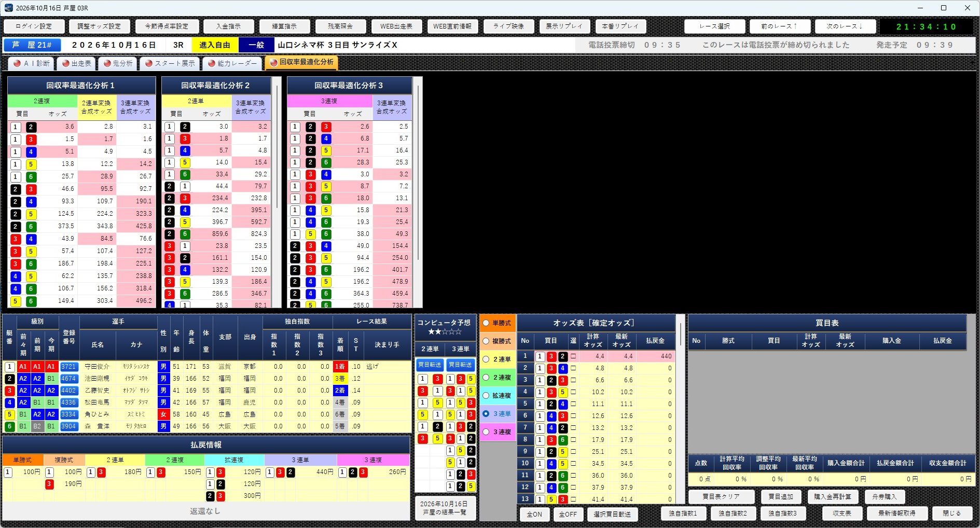Click the icon on 回収率最適化分析 tab
The height and width of the screenshot is (528, 980).
click(273, 62)
